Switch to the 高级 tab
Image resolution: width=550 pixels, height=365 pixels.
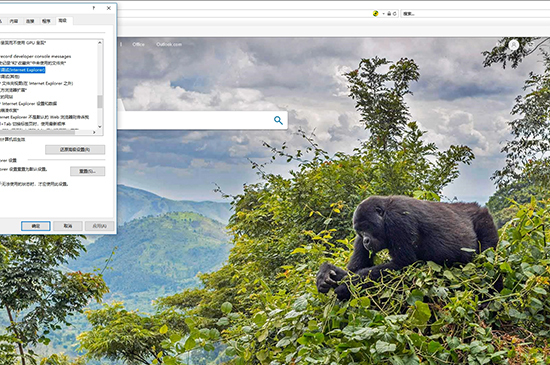[x=63, y=21]
